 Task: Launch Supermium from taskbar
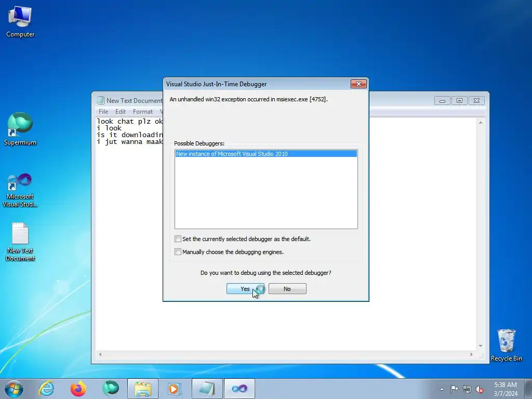pyautogui.click(x=111, y=389)
